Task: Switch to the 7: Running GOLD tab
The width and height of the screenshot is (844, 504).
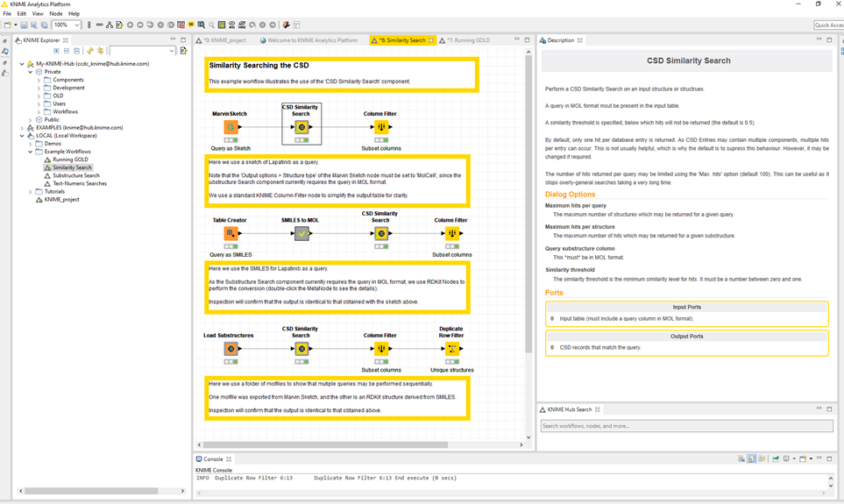Action: coord(469,40)
